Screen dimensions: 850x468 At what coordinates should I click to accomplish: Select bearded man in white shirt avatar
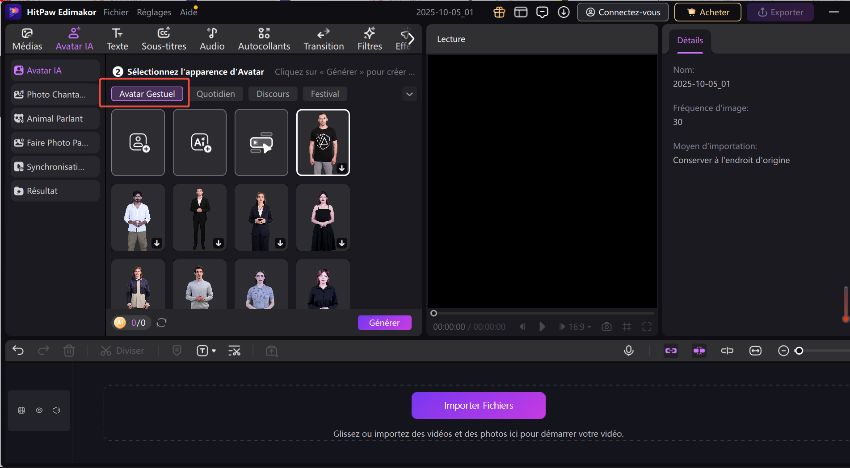coord(138,217)
